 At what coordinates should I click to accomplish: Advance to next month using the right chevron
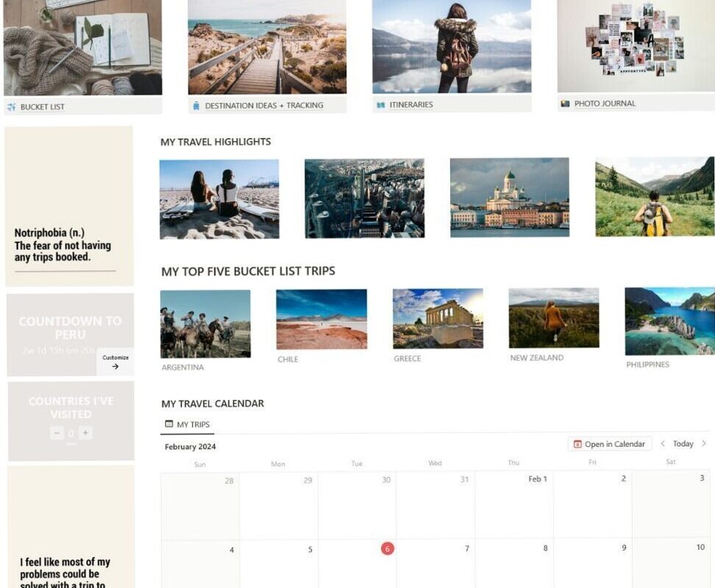703,444
